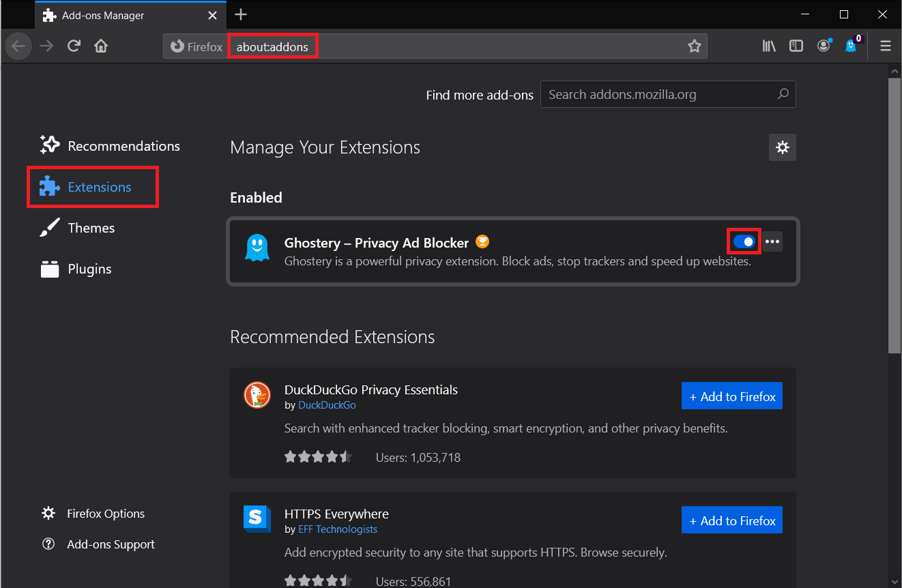Go back using the back arrow

coord(18,46)
